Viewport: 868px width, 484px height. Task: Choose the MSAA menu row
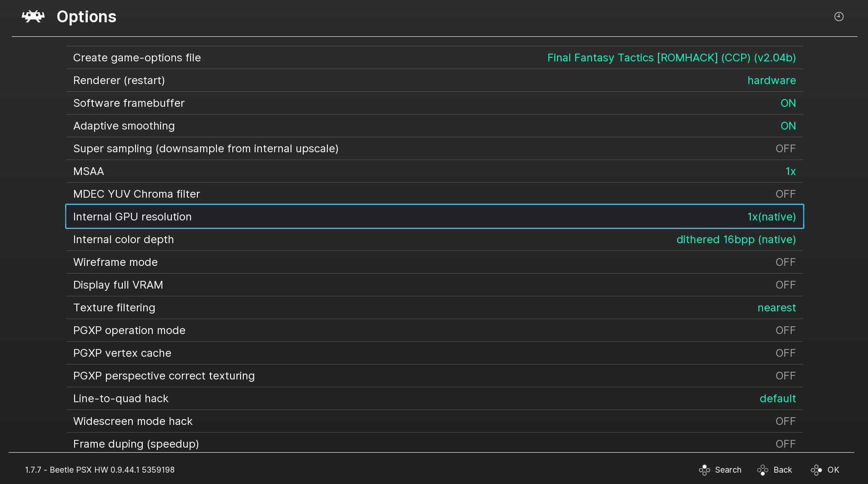tap(434, 171)
